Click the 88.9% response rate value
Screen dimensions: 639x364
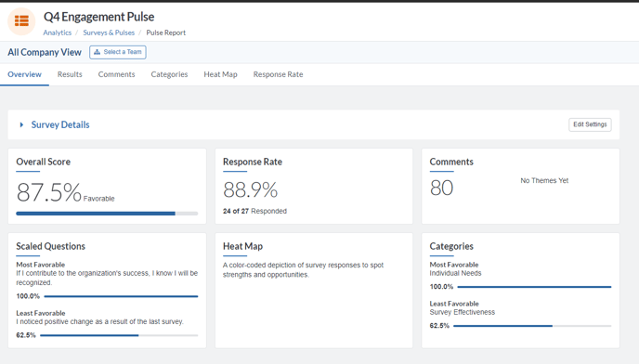point(250,190)
